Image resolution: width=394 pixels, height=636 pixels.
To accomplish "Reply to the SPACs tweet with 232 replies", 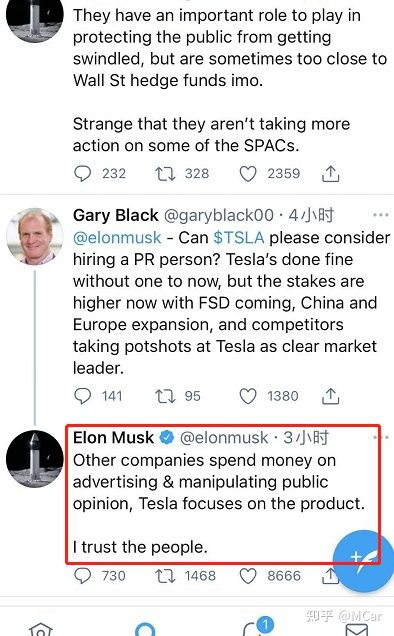I will (x=83, y=174).
